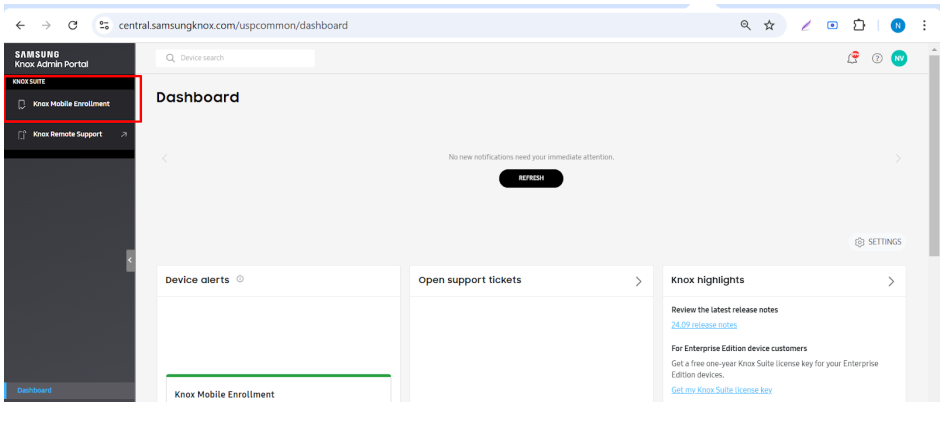Click the Dashboard page heading

tap(197, 97)
